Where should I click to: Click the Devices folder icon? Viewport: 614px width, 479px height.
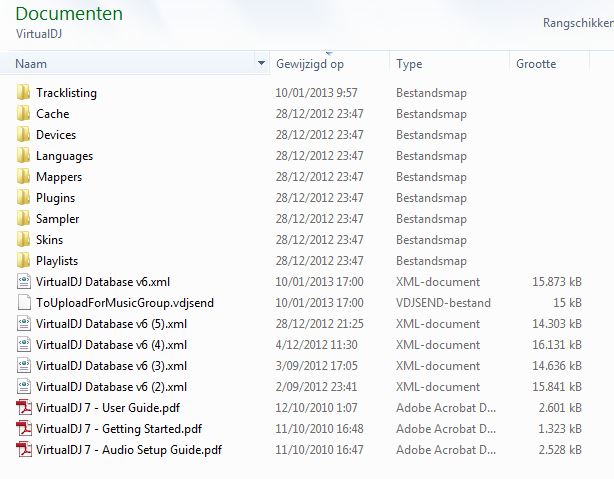tap(23, 135)
